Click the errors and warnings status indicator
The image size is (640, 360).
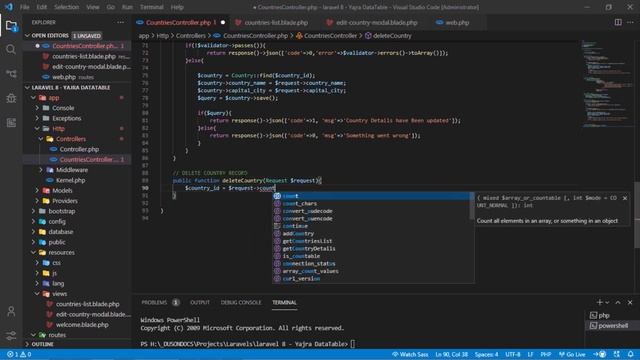click(x=19, y=354)
